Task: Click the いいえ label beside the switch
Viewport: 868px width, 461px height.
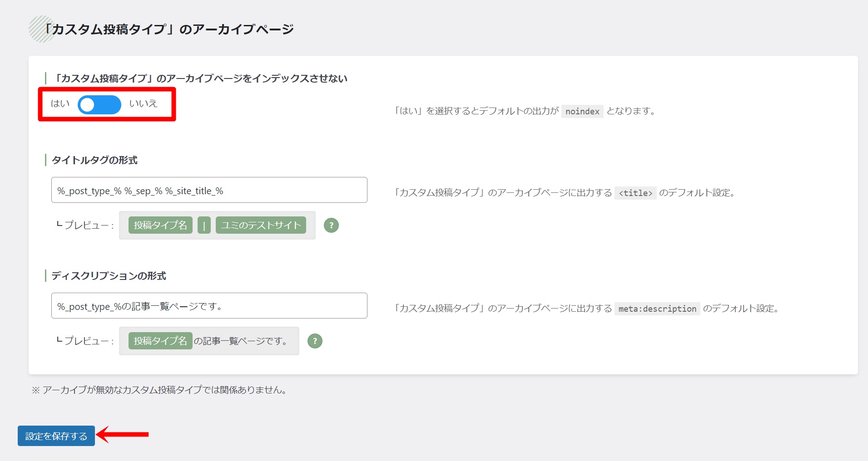Action: point(143,104)
